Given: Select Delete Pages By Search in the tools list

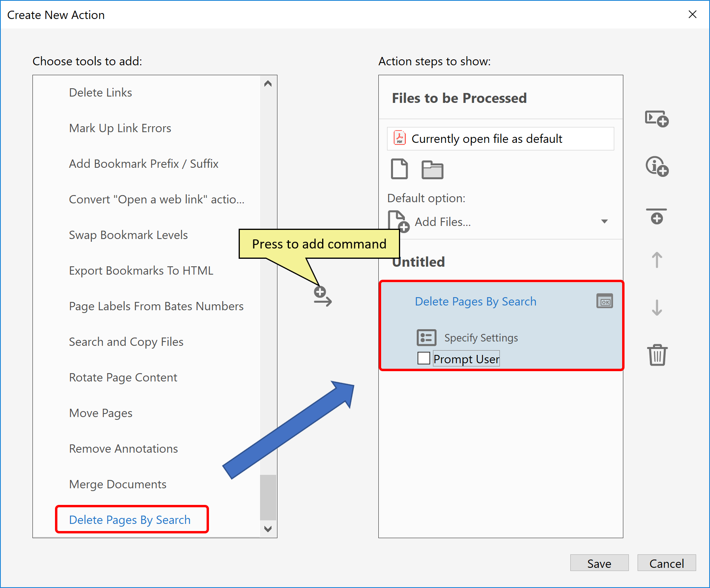Looking at the screenshot, I should [129, 520].
